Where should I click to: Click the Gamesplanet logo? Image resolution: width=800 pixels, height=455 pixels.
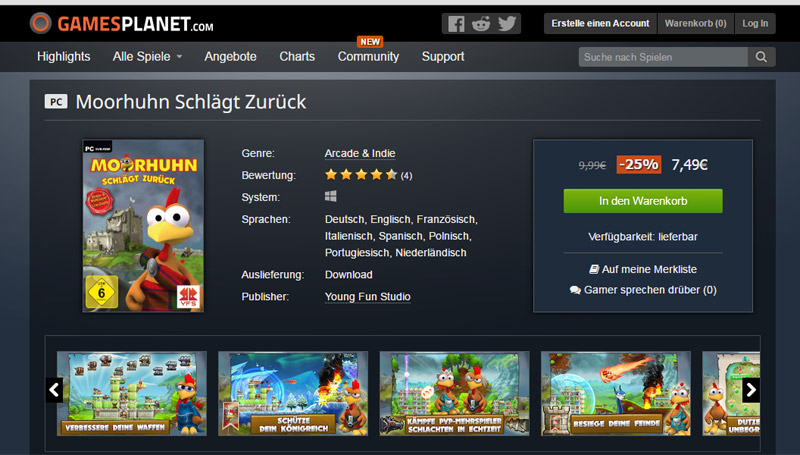point(121,23)
